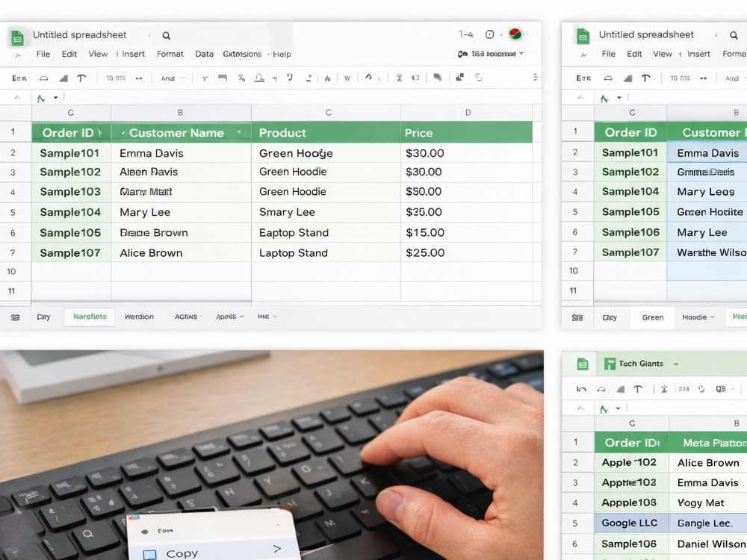Screen dimensions: 747x560
Task: Select the $15.00 price cell
Action: (x=466, y=233)
